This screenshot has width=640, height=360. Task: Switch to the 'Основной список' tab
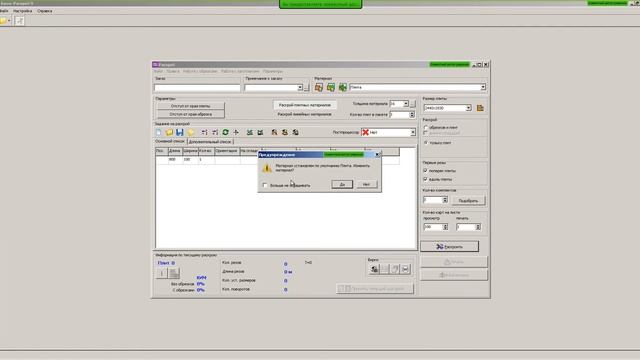tap(170, 141)
